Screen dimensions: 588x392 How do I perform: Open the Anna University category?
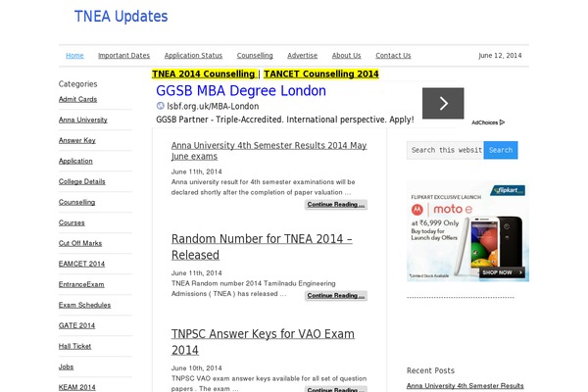pos(83,120)
